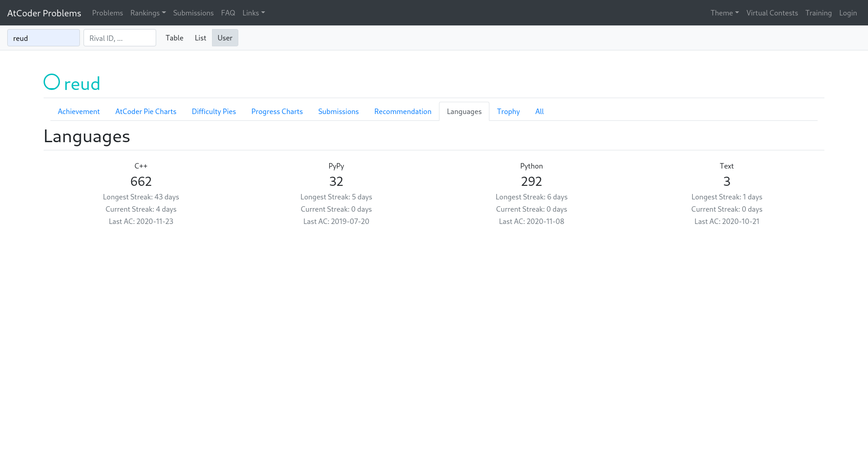View the Progress Charts tab
This screenshot has height=452, width=868.
277,111
